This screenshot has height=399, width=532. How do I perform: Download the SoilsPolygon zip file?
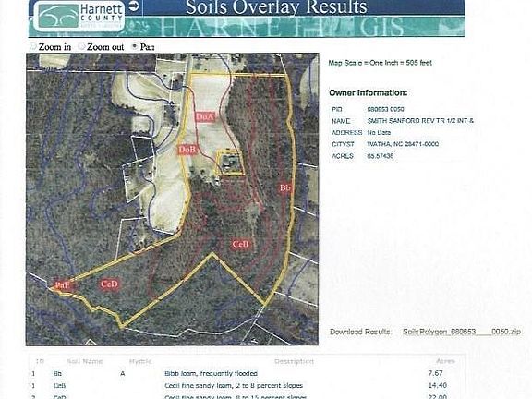[462, 332]
